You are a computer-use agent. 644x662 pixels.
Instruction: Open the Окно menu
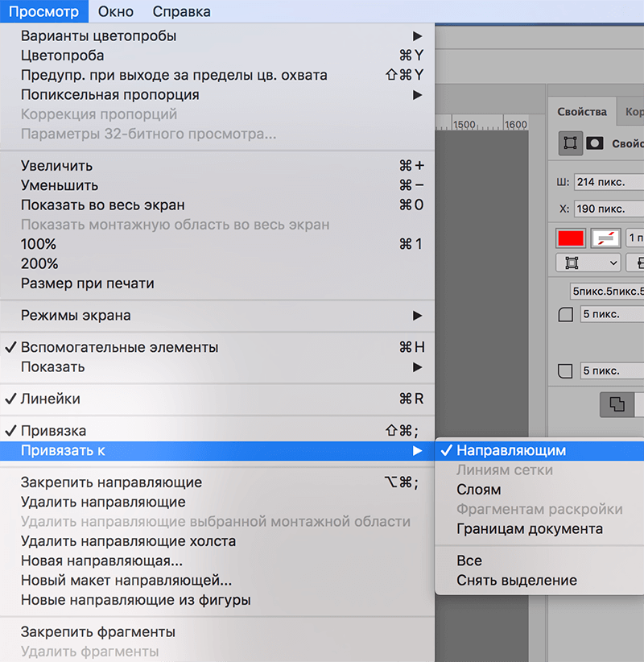(116, 11)
